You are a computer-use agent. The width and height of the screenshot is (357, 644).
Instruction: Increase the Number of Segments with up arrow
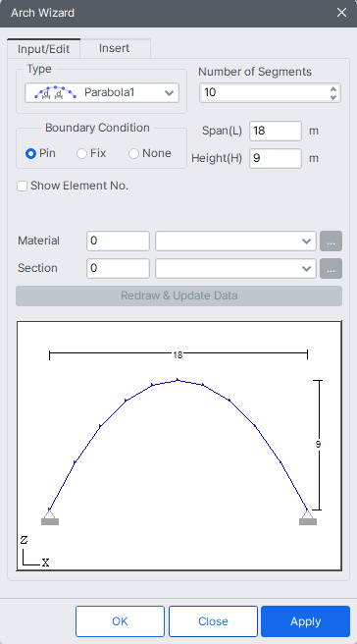(x=333, y=88)
